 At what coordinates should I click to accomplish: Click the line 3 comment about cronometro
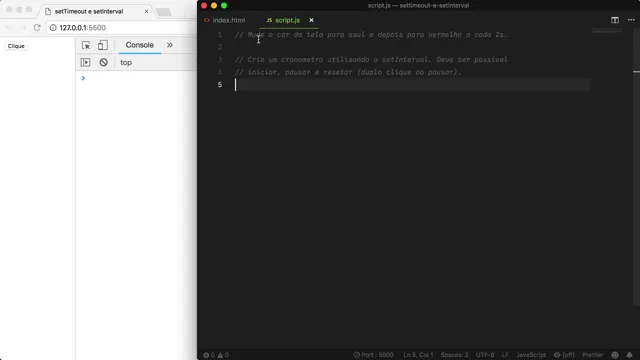tap(371, 60)
